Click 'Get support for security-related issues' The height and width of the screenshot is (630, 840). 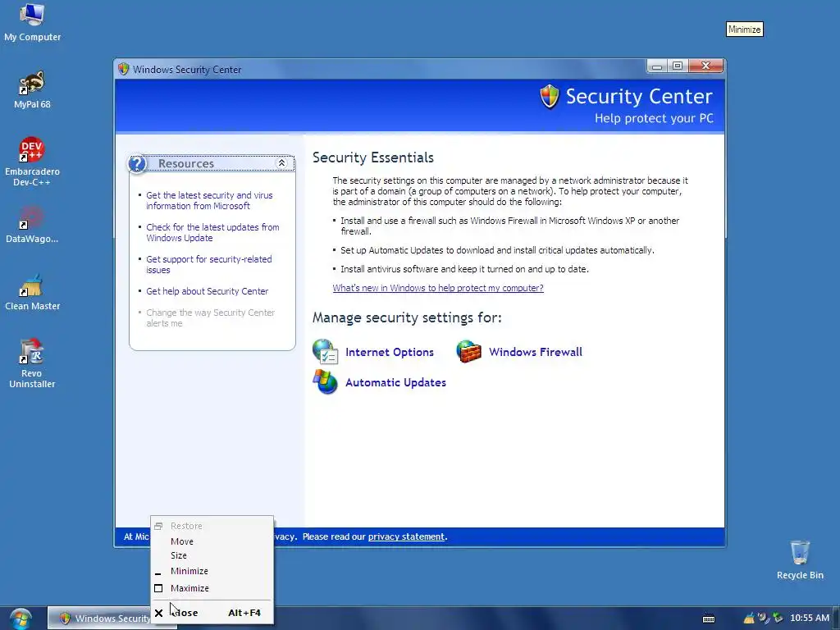[x=209, y=265]
